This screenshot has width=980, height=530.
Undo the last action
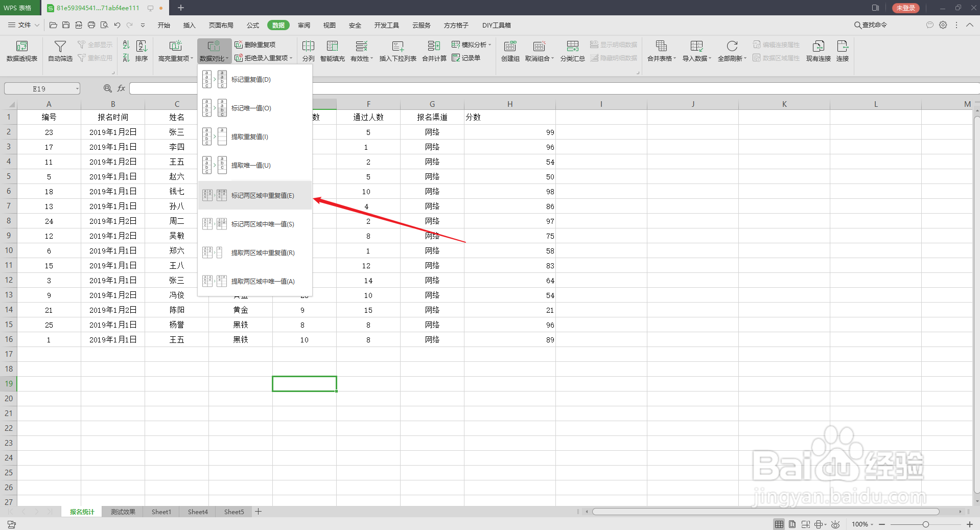click(x=117, y=25)
